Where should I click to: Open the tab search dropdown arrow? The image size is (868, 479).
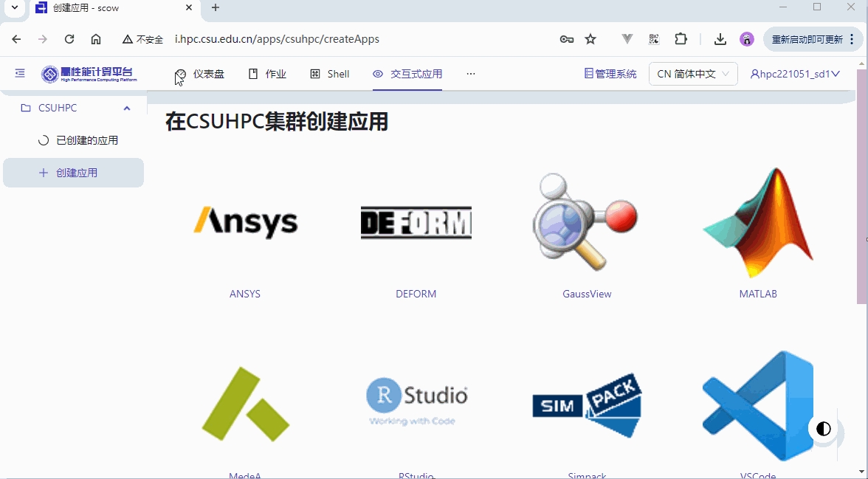tap(15, 8)
